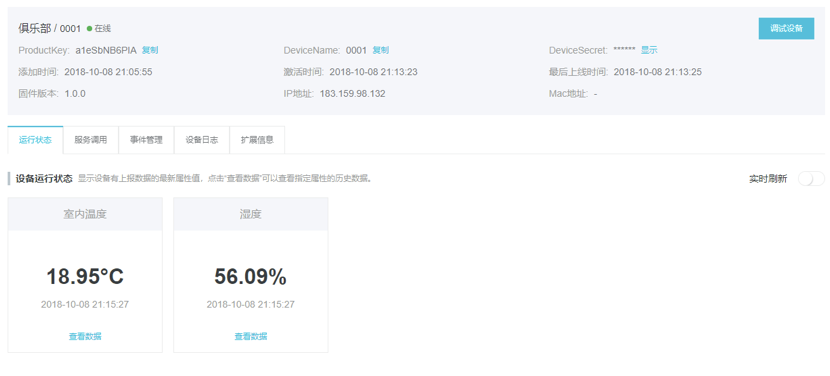Show the DeviceSecret via 显示 link
The width and height of the screenshot is (830, 376).
pyautogui.click(x=649, y=50)
